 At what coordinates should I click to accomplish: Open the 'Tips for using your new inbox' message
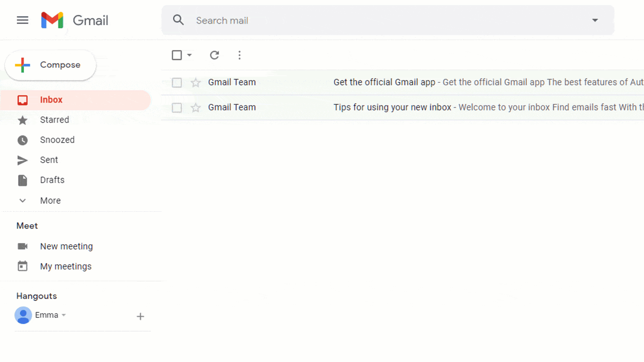tap(402, 108)
